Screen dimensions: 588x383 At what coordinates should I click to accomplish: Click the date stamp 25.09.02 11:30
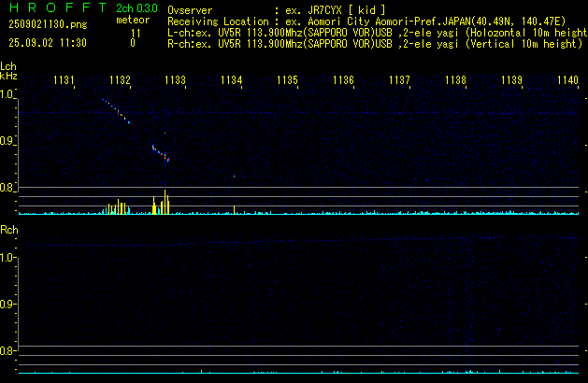(x=48, y=43)
